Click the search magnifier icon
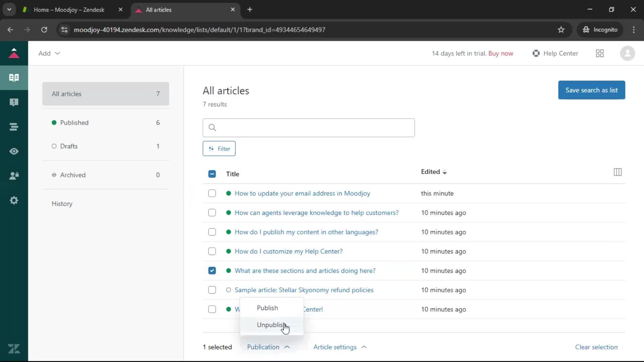 tap(212, 127)
